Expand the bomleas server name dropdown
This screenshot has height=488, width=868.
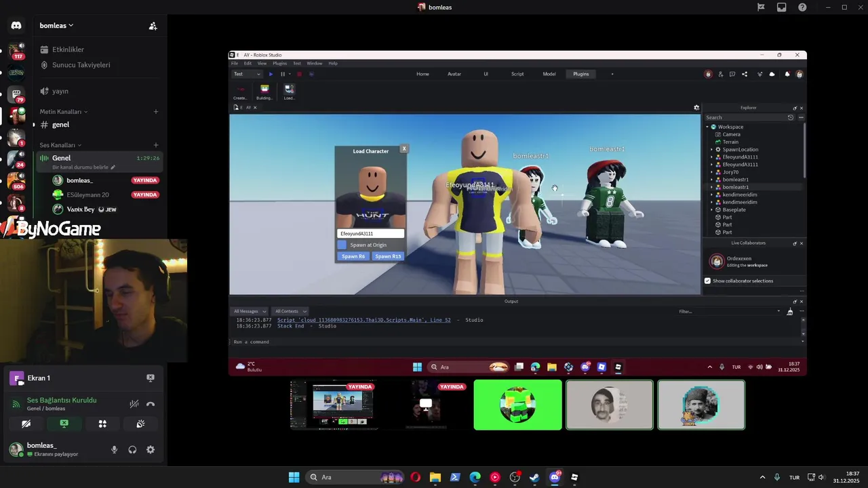click(56, 26)
